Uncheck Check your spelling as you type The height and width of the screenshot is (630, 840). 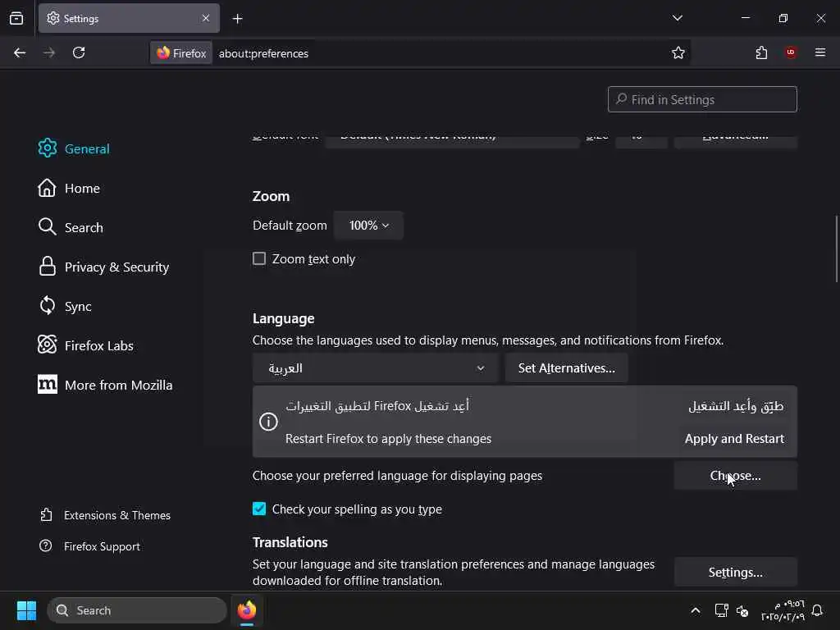click(x=259, y=509)
